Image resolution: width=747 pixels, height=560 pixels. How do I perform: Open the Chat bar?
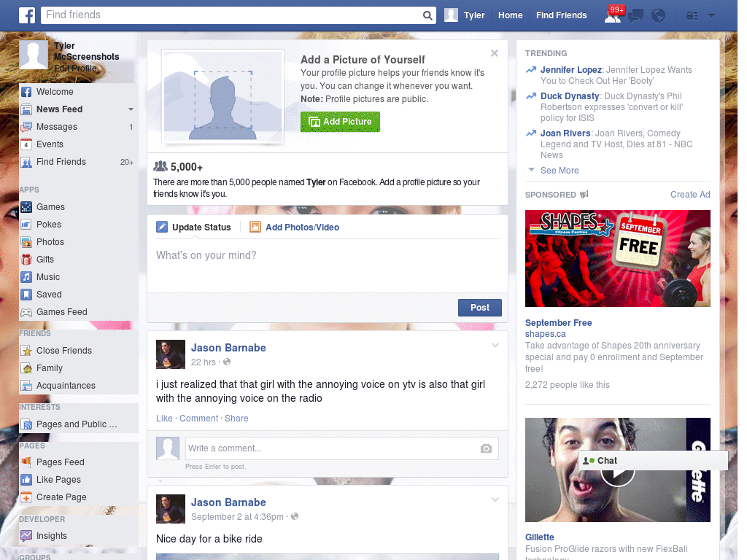[653, 461]
